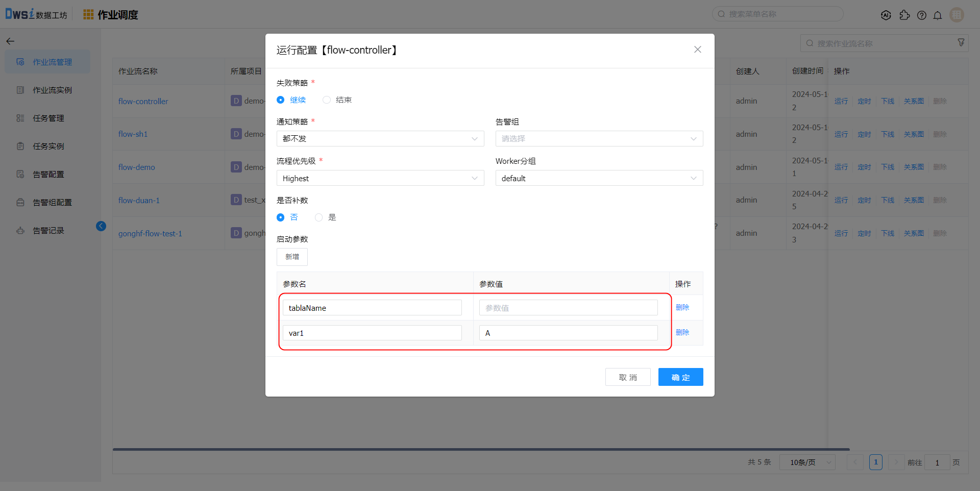The image size is (980, 491).
Task: Click the back arrow icon in sidebar
Action: (x=10, y=41)
